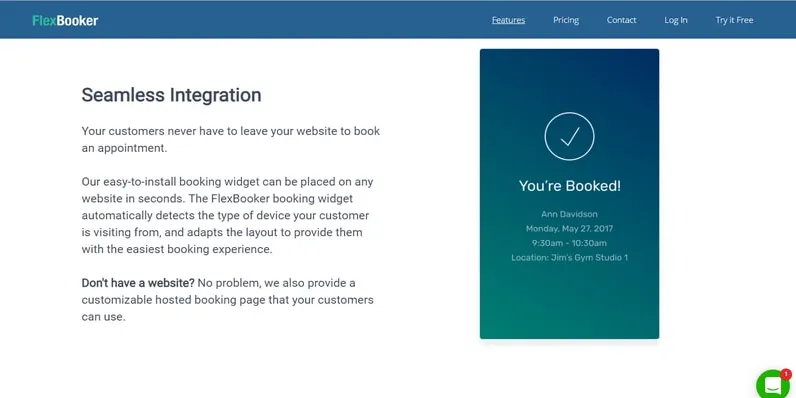796x398 pixels.
Task: Click the name Ann Davidson
Action: point(569,214)
